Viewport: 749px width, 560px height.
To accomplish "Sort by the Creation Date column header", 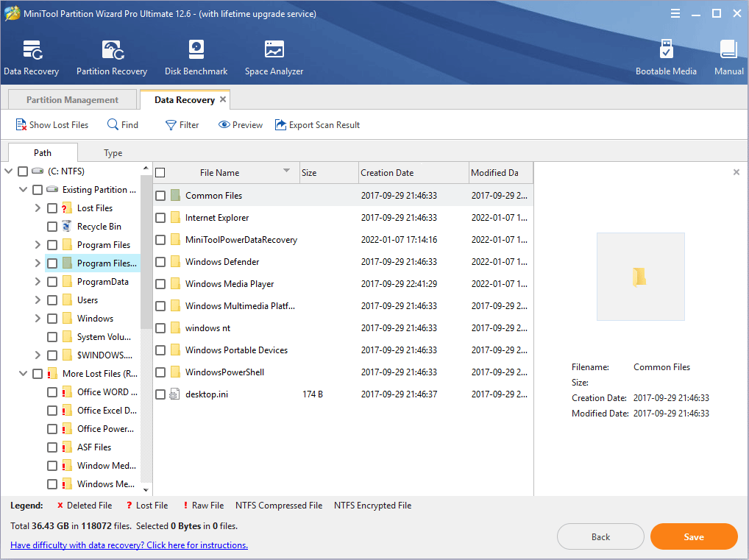I will (413, 172).
